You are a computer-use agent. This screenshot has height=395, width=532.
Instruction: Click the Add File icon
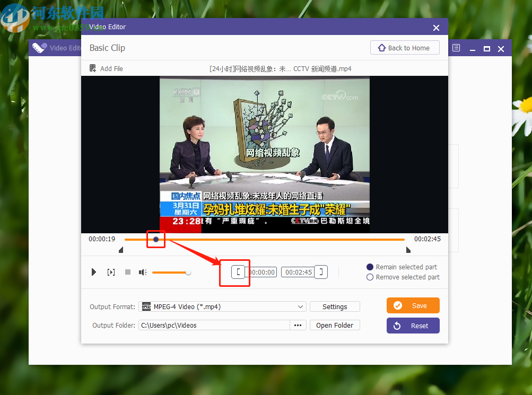coord(93,68)
